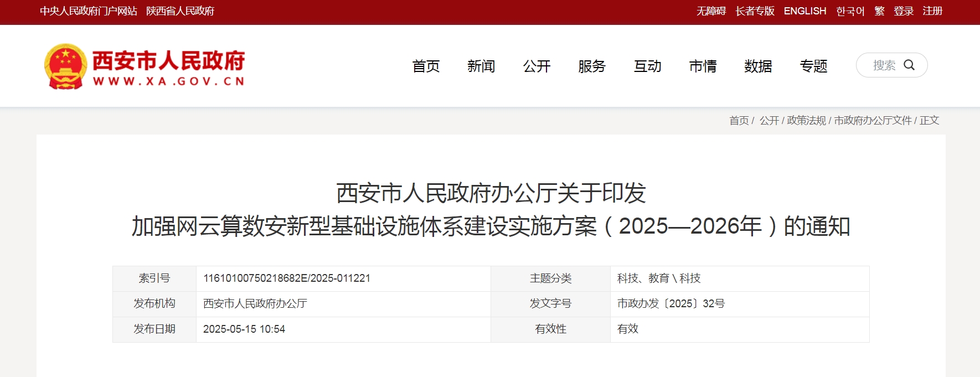
Task: Visit 陕西省人民政府 link
Action: (x=180, y=11)
